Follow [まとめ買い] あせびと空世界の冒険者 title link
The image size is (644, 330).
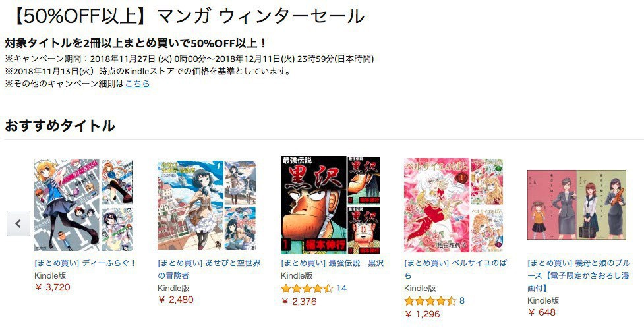[x=209, y=269]
